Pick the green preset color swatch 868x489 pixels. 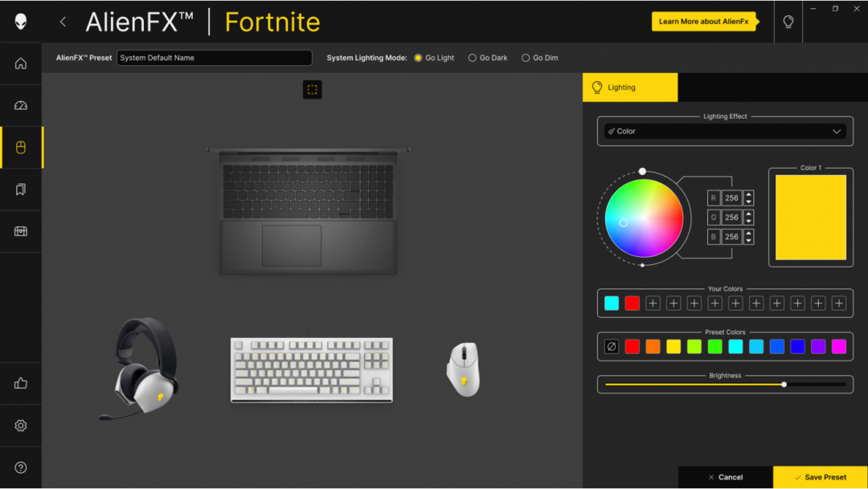click(x=715, y=347)
